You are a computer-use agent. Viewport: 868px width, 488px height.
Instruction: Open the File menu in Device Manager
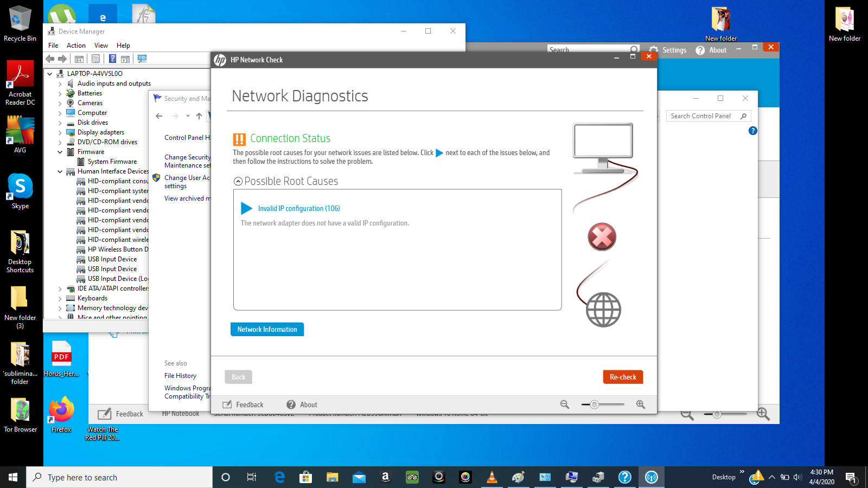53,46
